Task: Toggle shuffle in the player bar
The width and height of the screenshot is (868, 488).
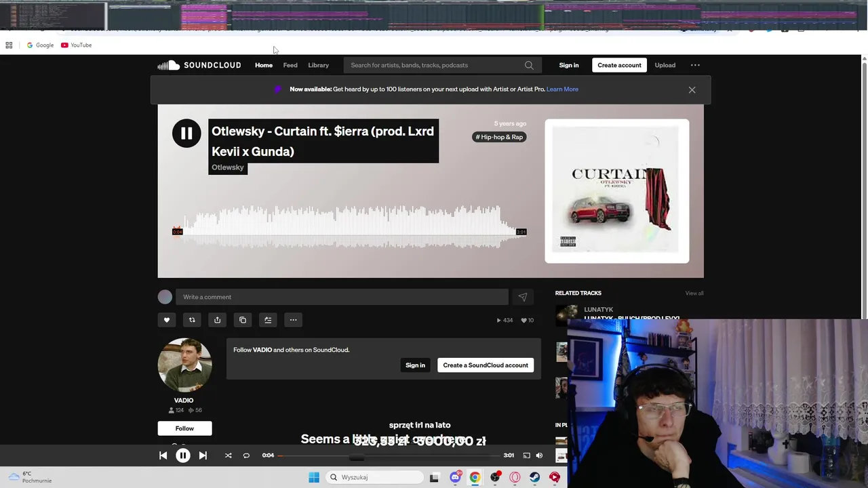Action: point(228,455)
